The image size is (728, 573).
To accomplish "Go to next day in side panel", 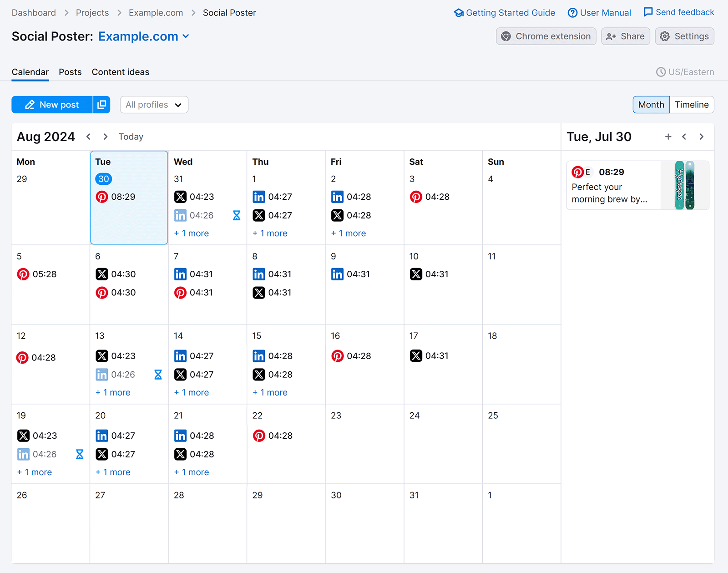I will [701, 137].
